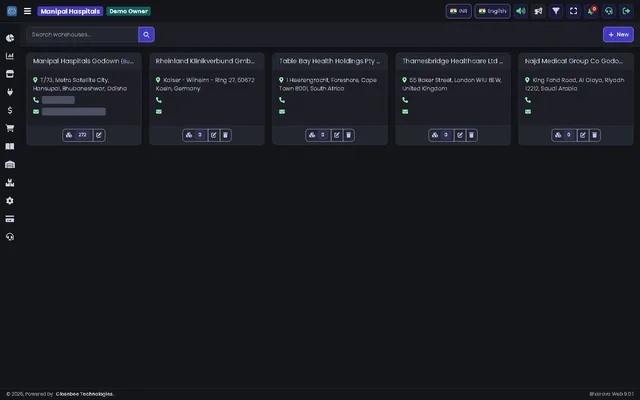Click the email icon on Najd Medical Group card

point(528,111)
